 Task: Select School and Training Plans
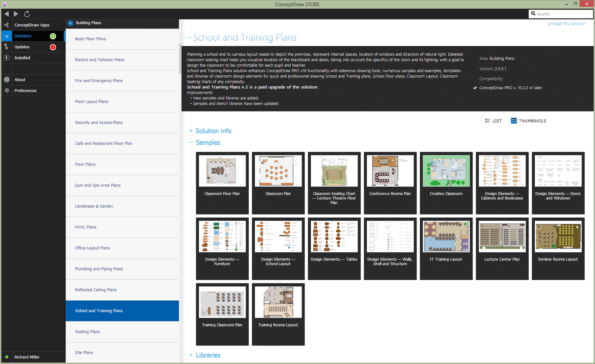pos(122,311)
